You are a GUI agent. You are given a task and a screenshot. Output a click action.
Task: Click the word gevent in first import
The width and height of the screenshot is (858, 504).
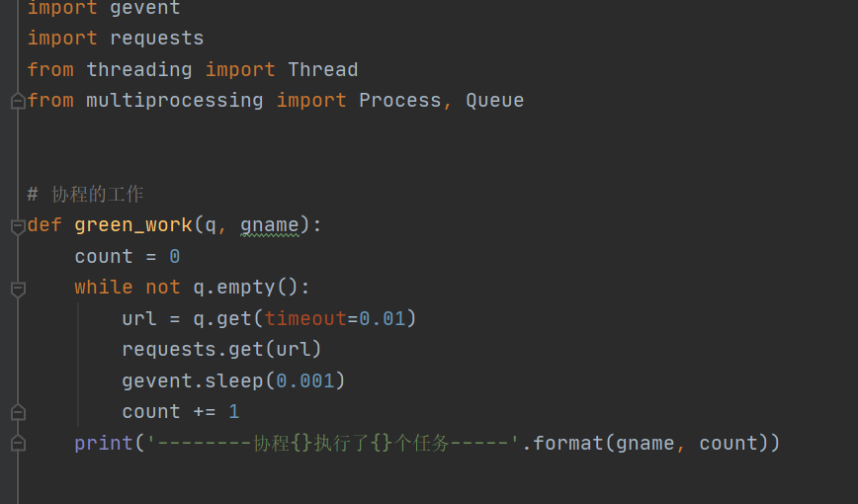click(x=144, y=8)
